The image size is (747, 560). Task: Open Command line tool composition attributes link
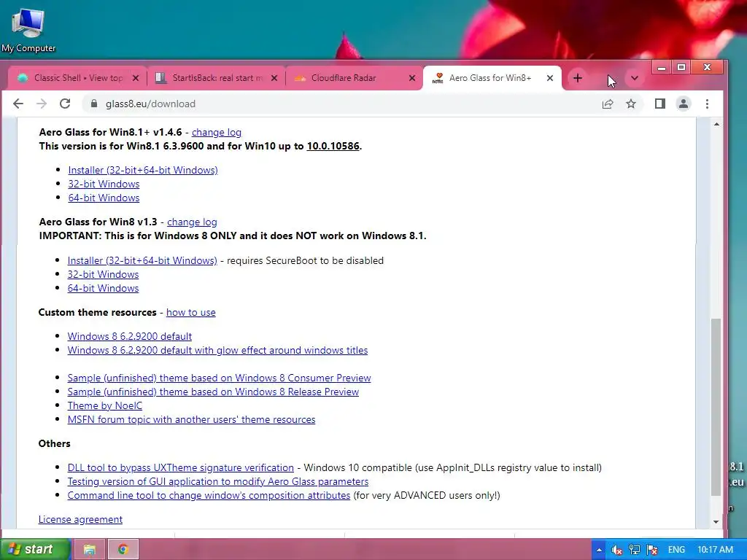[x=209, y=495]
